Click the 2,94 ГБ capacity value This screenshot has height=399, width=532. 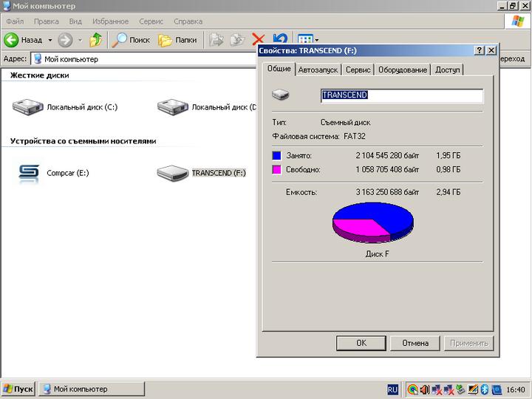pyautogui.click(x=449, y=192)
